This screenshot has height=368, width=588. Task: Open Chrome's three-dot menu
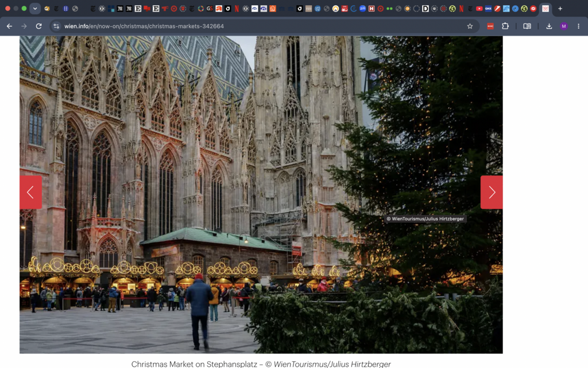[x=578, y=26]
